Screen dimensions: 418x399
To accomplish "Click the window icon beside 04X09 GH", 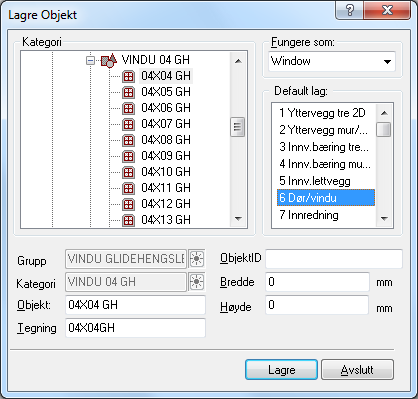I will click(x=128, y=156).
